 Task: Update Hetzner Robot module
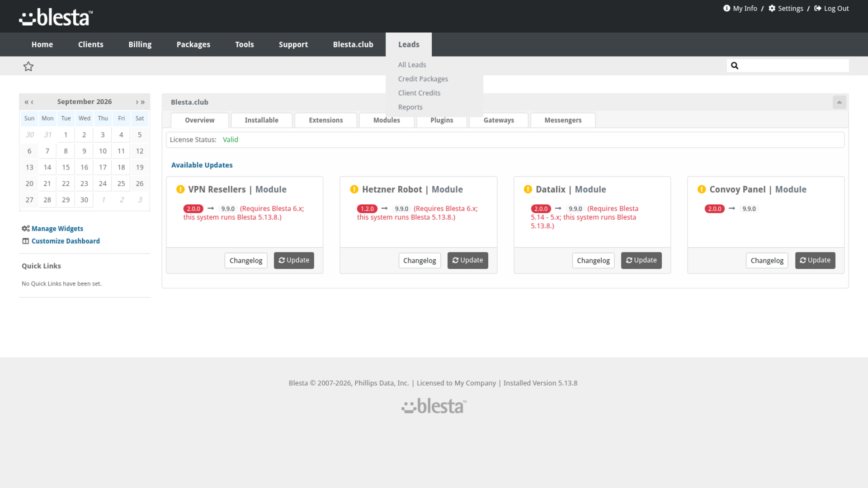(467, 260)
